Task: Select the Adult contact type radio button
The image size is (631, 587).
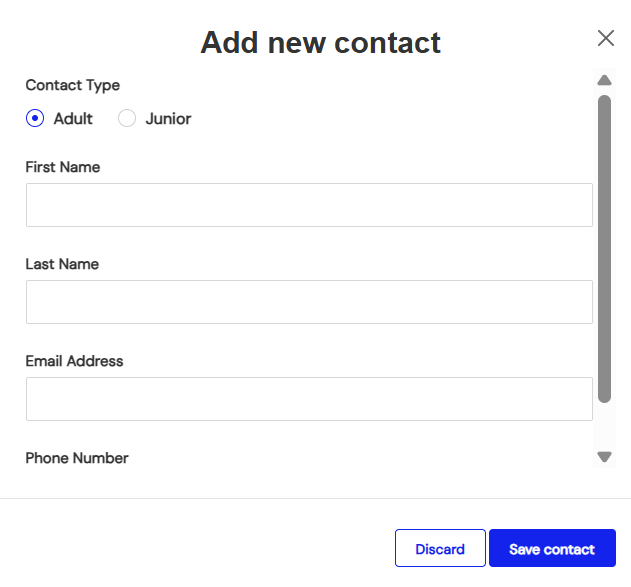Action: [35, 119]
